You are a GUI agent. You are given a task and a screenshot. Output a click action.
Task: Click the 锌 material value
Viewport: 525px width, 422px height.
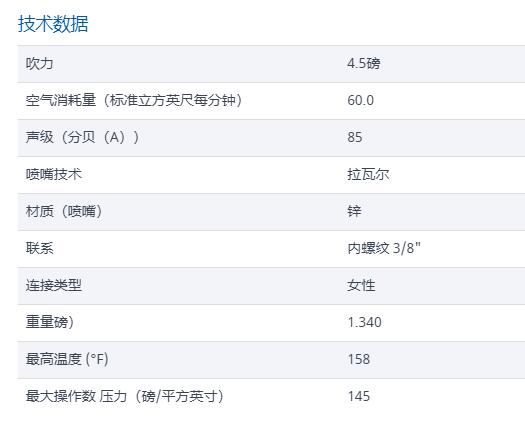click(354, 211)
